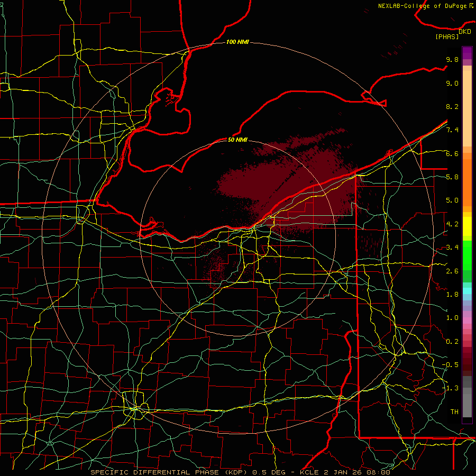This screenshot has height=476, width=476.
Task: Select the 0.2 value on the scale
Action: click(x=452, y=342)
